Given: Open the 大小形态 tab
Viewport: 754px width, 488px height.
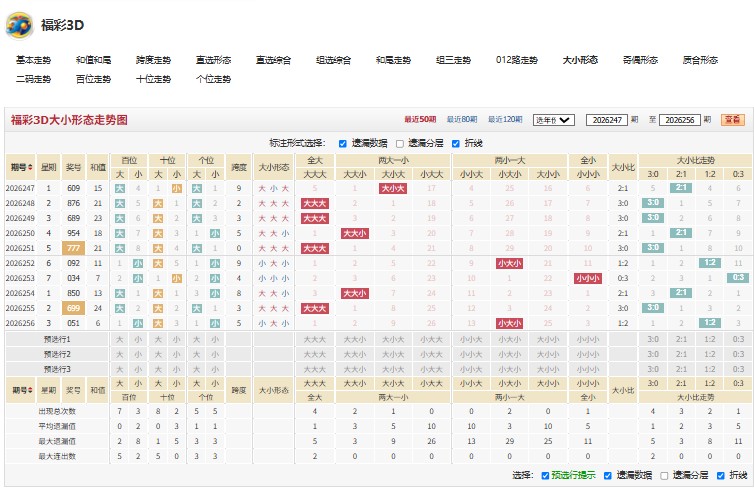Looking at the screenshot, I should [x=580, y=60].
